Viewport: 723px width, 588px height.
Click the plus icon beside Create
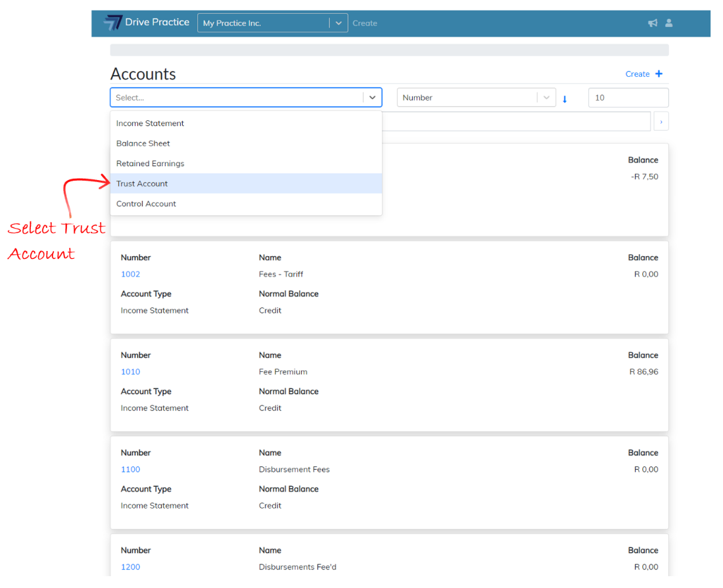[659, 74]
